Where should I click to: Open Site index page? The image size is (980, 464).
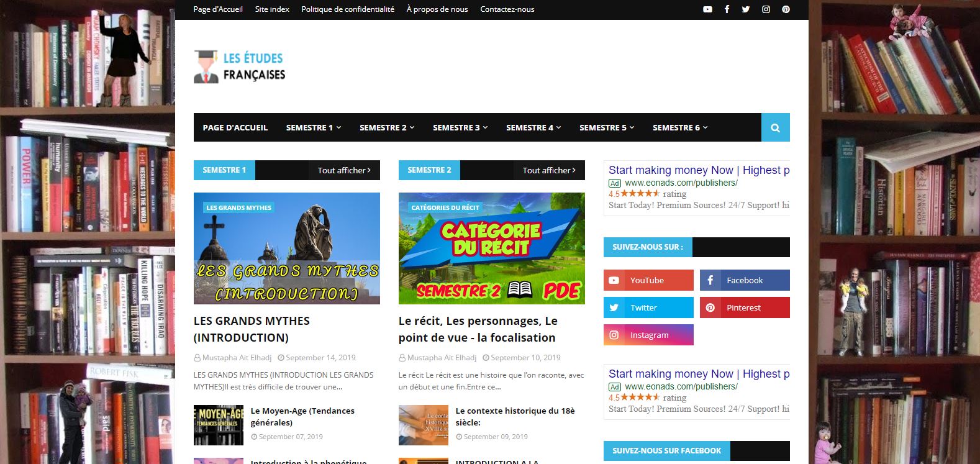coord(272,9)
